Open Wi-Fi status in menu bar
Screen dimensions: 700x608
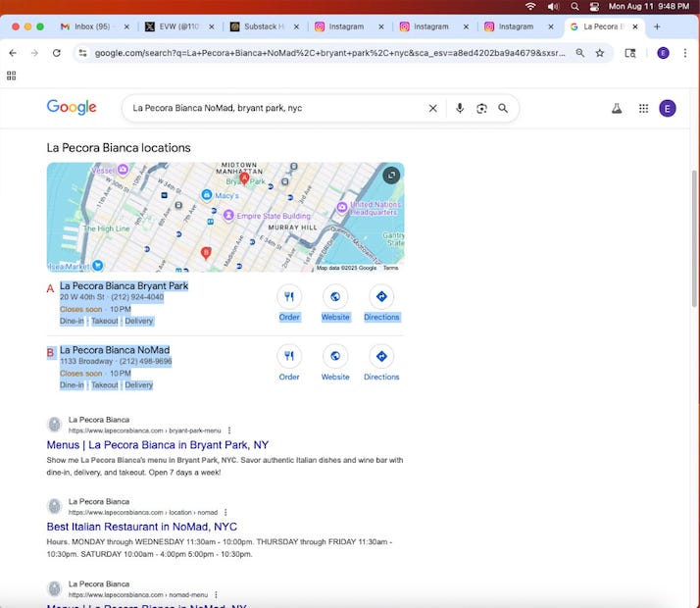pos(530,6)
